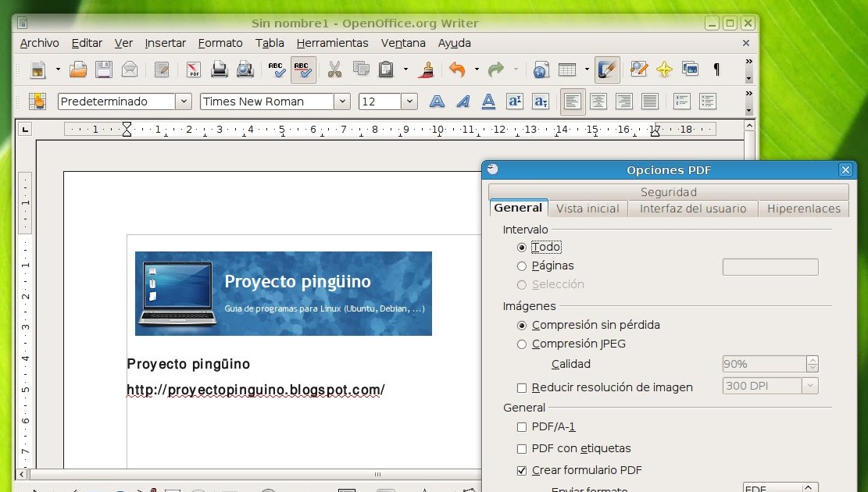Switch to the Seguridad tab
The height and width of the screenshot is (492, 868).
(668, 191)
